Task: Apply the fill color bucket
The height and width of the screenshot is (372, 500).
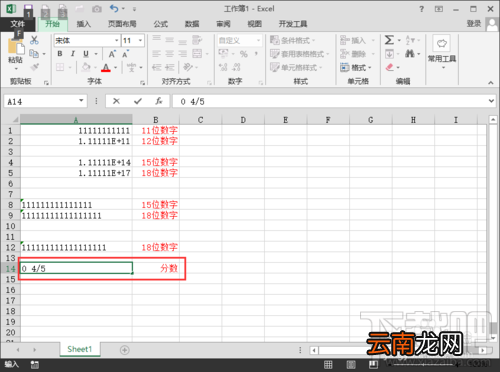Action: [x=86, y=67]
